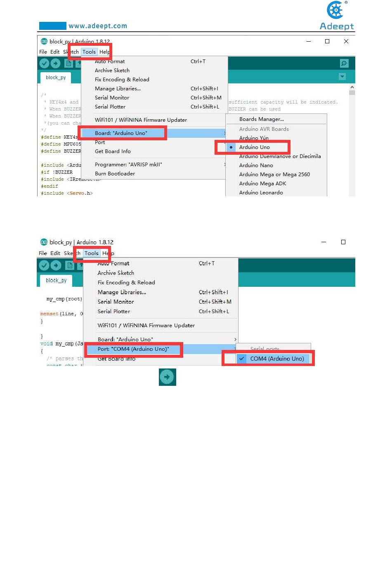
Task: Select Arduino Nano board
Action: click(276, 165)
